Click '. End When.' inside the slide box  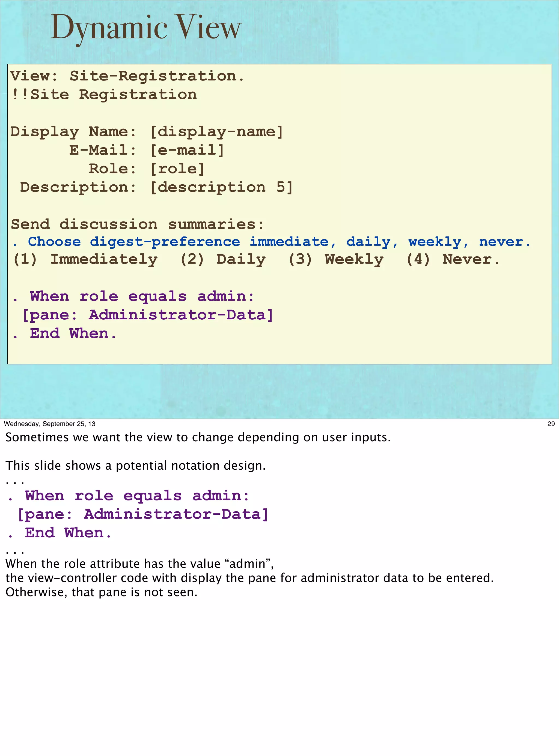point(64,334)
